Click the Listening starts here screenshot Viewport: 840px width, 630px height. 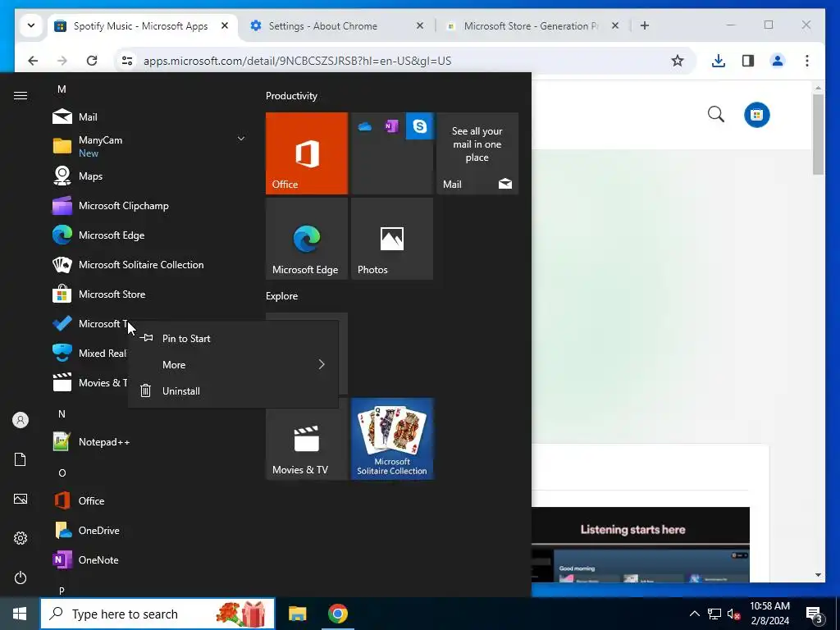pos(640,545)
